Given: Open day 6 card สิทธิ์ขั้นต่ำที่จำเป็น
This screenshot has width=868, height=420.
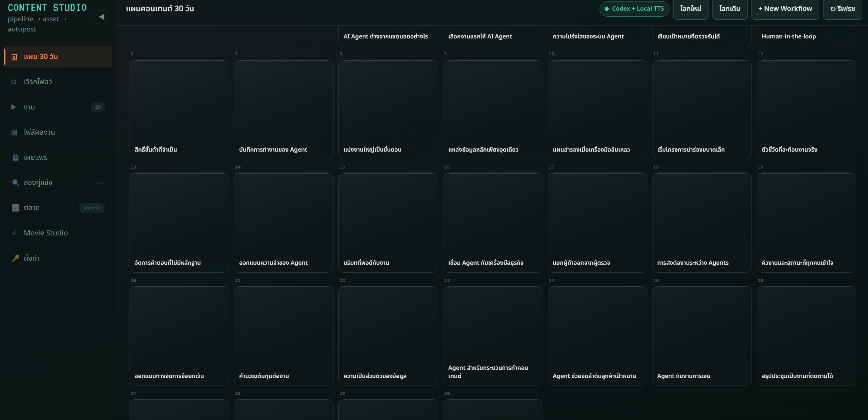Looking at the screenshot, I should [x=179, y=110].
